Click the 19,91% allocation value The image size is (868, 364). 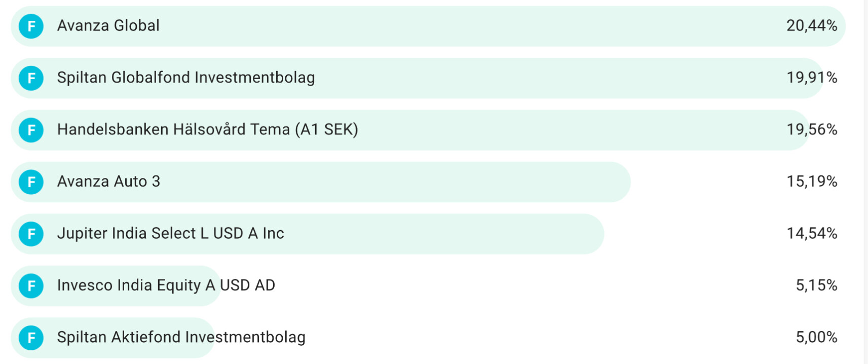tap(811, 78)
